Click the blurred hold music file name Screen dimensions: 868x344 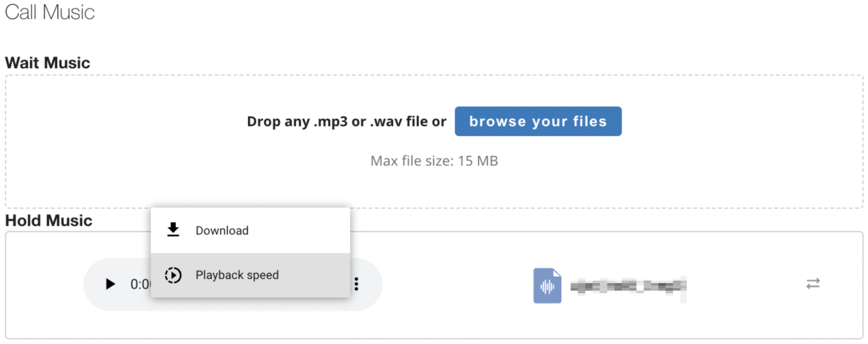tap(628, 286)
